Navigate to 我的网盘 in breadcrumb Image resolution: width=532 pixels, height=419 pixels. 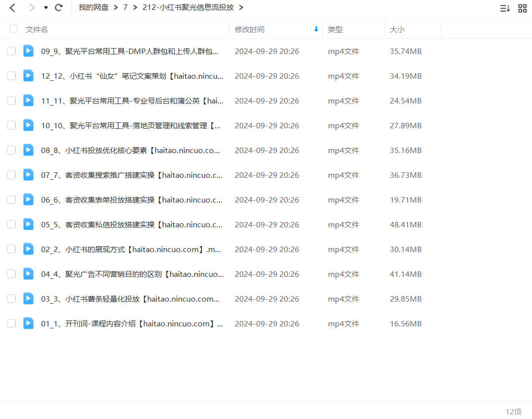pos(93,7)
